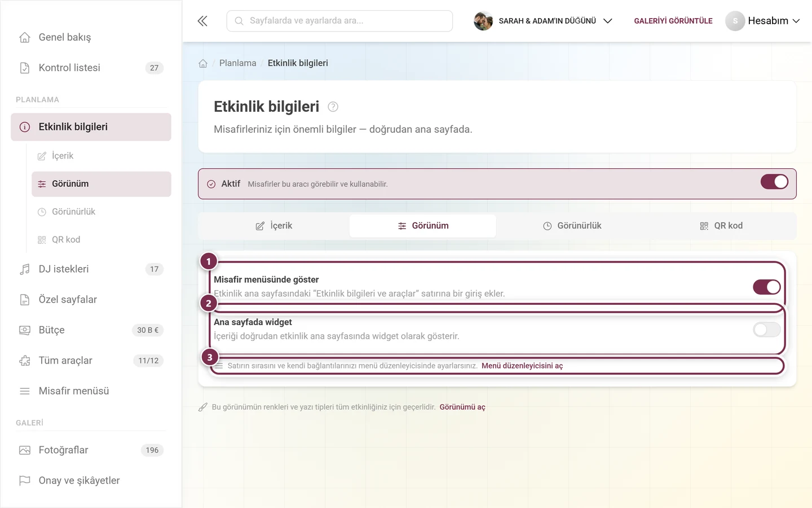The image size is (812, 508).
Task: Go to Genel bakış page
Action: (x=91, y=37)
